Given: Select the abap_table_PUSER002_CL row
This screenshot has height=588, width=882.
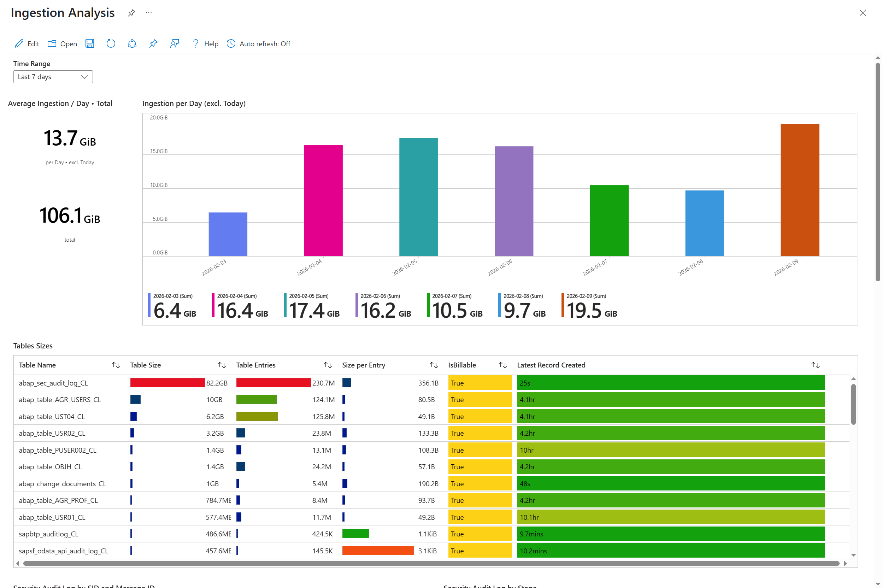Looking at the screenshot, I should pos(431,450).
